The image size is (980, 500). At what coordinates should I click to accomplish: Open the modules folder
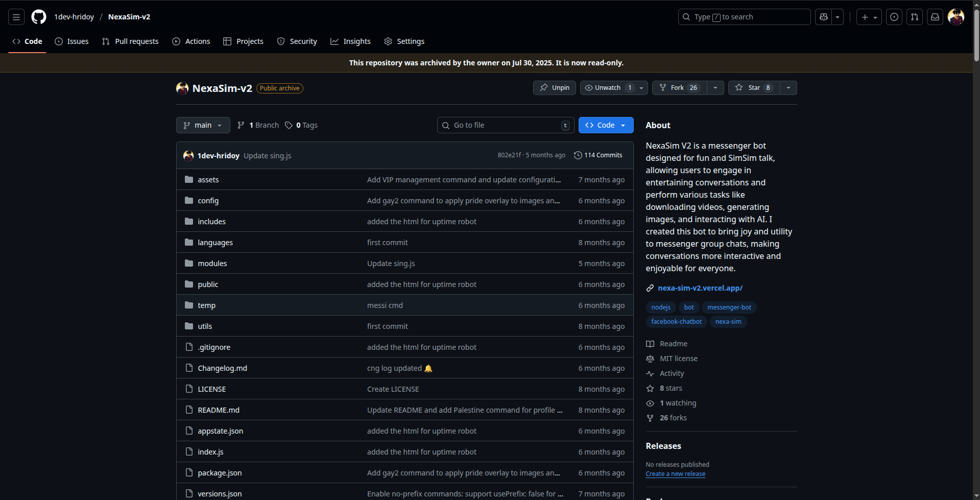pyautogui.click(x=212, y=264)
